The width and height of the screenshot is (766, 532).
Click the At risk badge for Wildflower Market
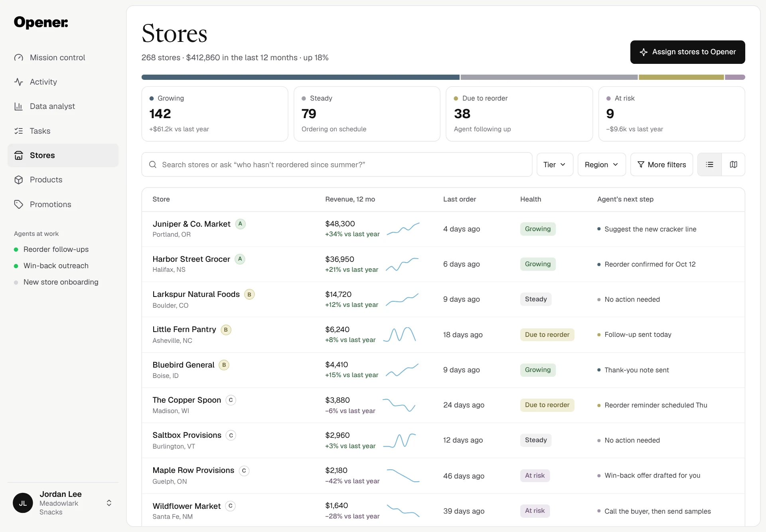tap(535, 511)
